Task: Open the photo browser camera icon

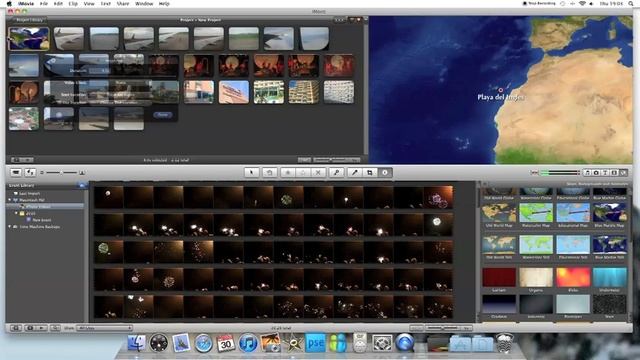Action: pos(596,173)
